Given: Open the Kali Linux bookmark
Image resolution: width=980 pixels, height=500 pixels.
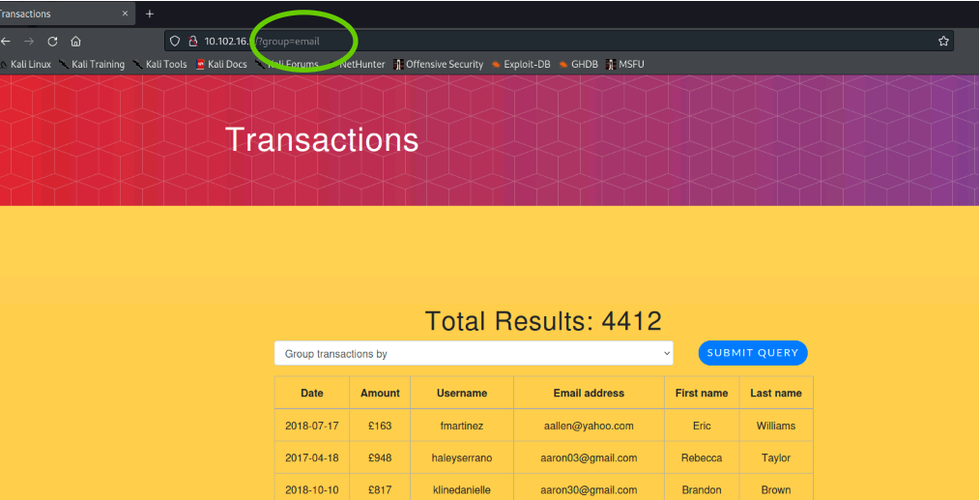Looking at the screenshot, I should 27,65.
